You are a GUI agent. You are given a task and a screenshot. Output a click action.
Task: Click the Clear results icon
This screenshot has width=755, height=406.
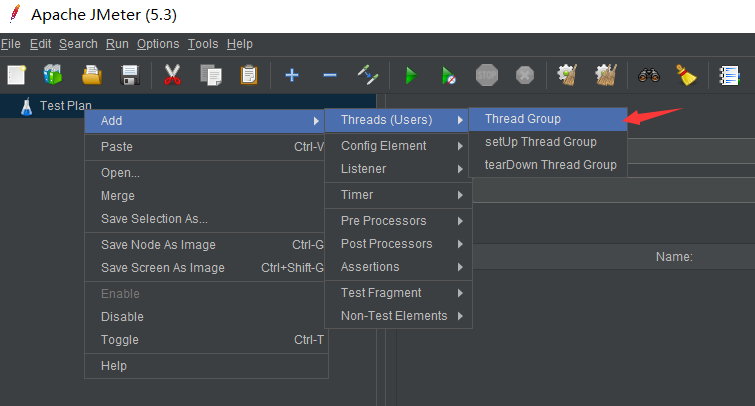click(567, 75)
